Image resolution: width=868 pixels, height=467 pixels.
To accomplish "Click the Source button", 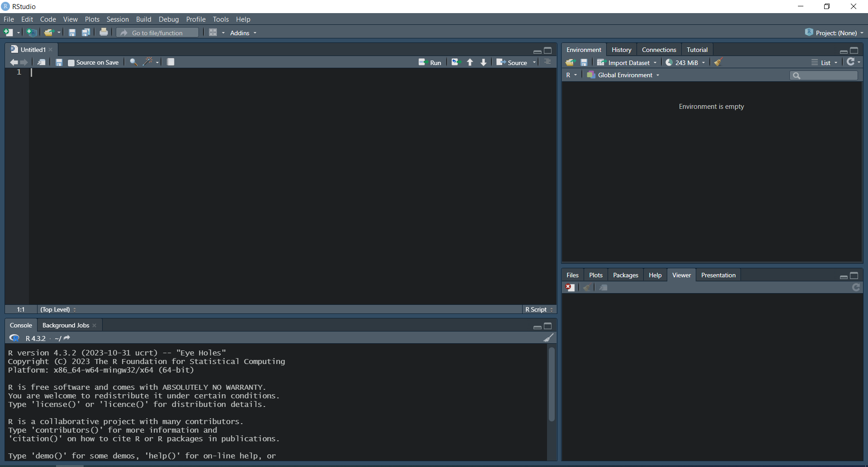I will (x=512, y=62).
